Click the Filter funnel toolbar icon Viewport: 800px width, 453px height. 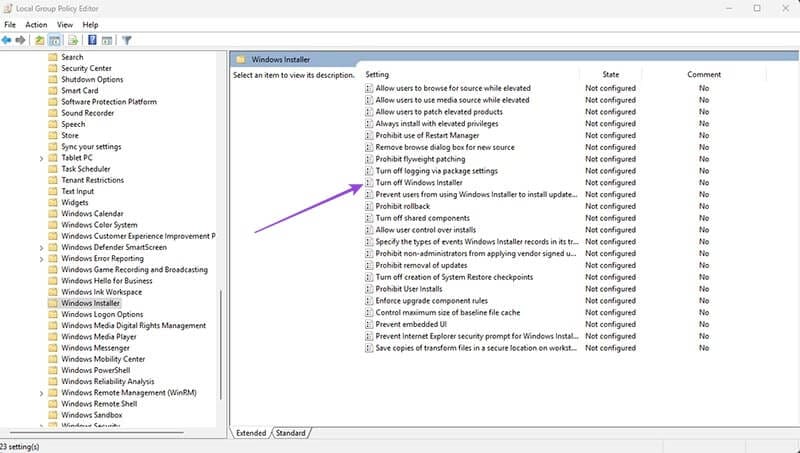click(x=127, y=40)
